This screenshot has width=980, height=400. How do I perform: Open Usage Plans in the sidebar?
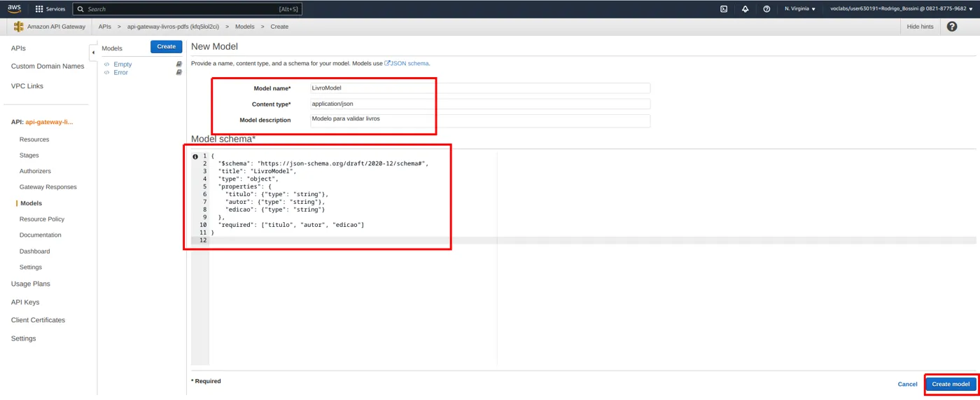31,284
